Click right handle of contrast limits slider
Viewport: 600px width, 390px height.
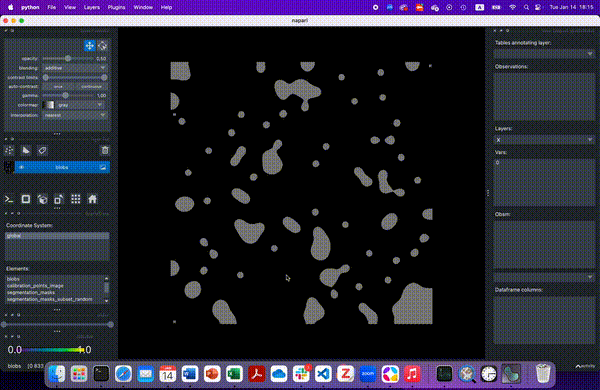(104, 77)
